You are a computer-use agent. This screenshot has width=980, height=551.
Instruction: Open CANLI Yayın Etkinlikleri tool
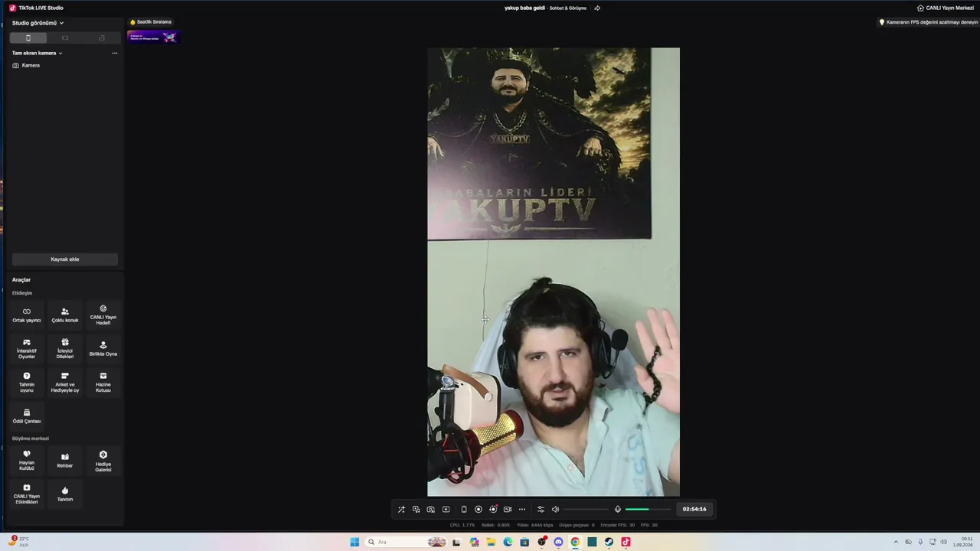[x=27, y=494]
